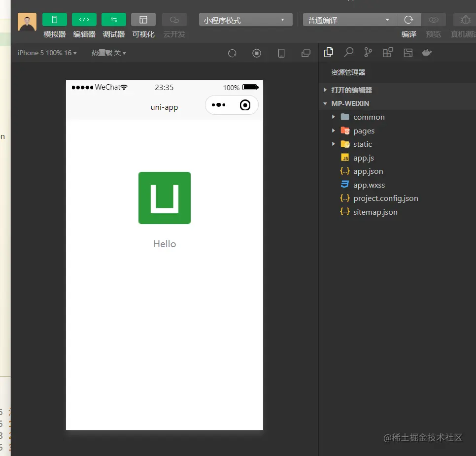476x456 pixels.
Task: Open the source control branch icon
Action: coord(368,53)
